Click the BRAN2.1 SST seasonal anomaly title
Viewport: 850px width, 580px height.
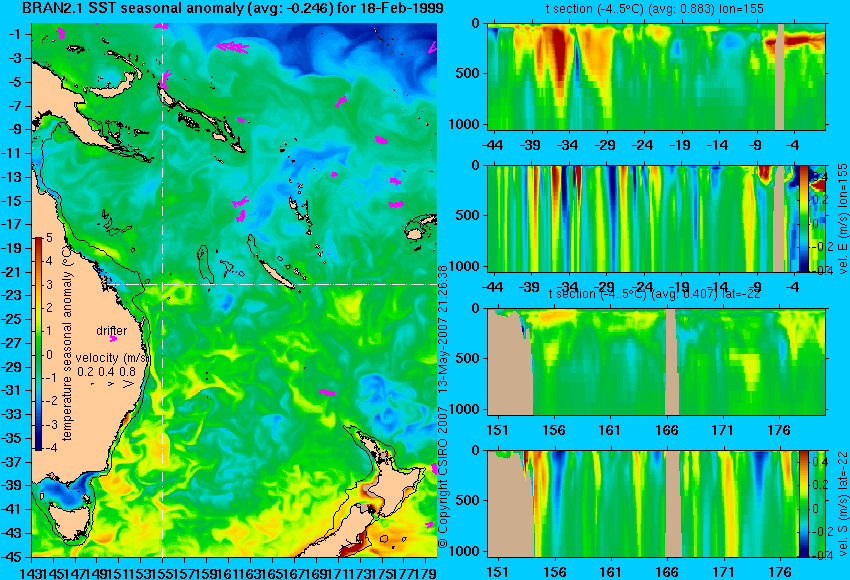tap(233, 8)
